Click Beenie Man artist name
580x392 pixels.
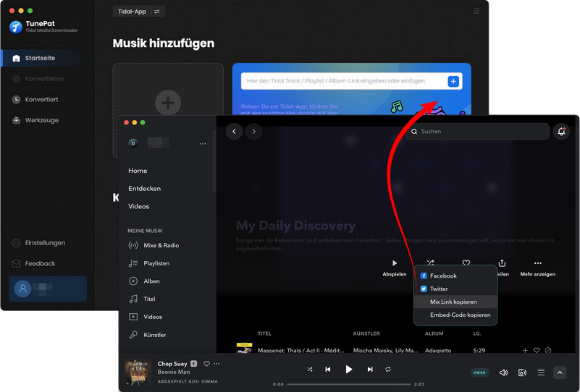point(174,372)
